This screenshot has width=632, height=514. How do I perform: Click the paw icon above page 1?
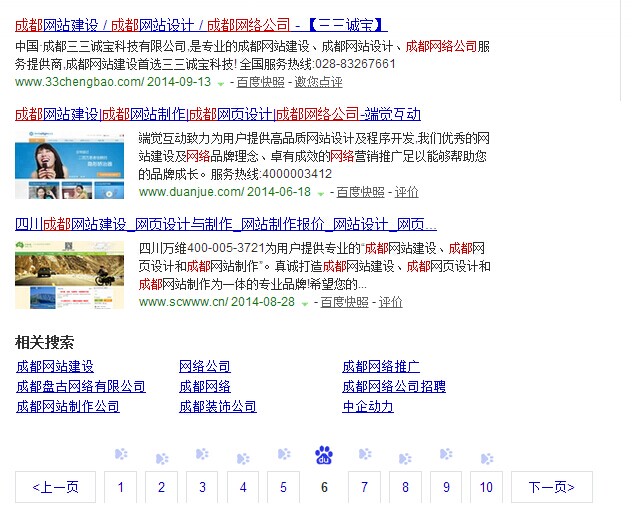tap(121, 454)
